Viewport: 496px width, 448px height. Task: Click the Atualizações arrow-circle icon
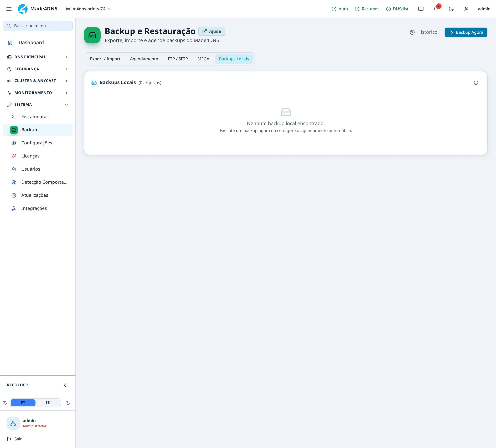tap(14, 195)
